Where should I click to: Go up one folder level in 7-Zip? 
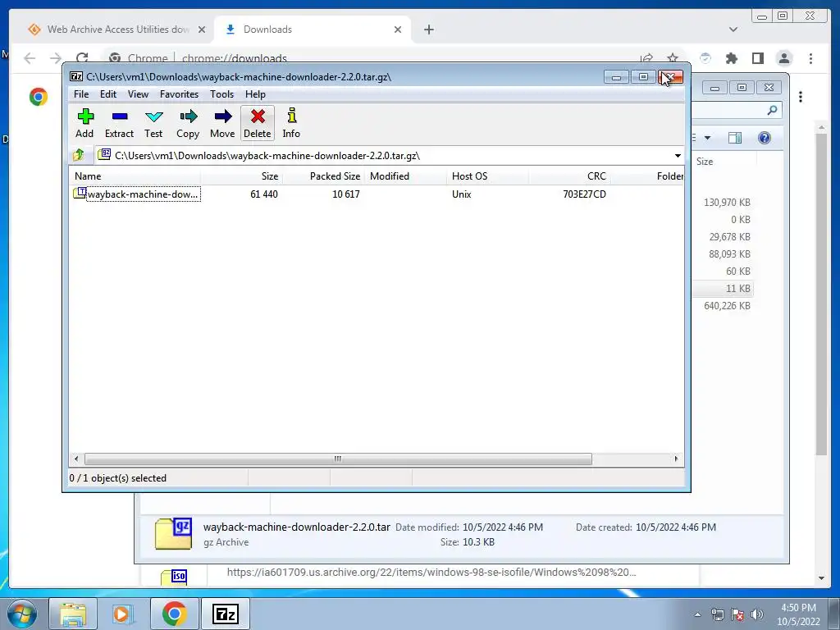[79, 155]
